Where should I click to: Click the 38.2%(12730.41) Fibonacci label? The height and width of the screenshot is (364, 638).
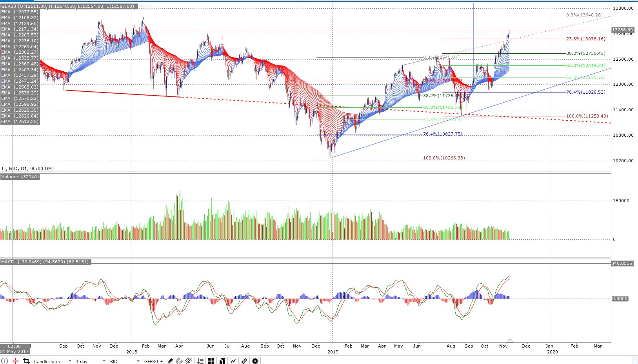tap(585, 53)
